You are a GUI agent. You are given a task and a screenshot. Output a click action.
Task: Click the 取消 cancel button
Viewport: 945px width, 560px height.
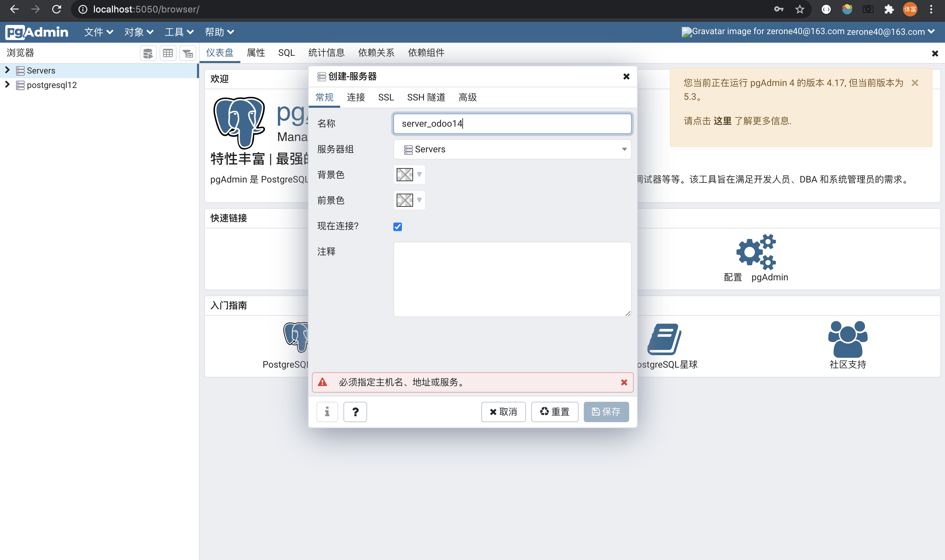pyautogui.click(x=503, y=412)
